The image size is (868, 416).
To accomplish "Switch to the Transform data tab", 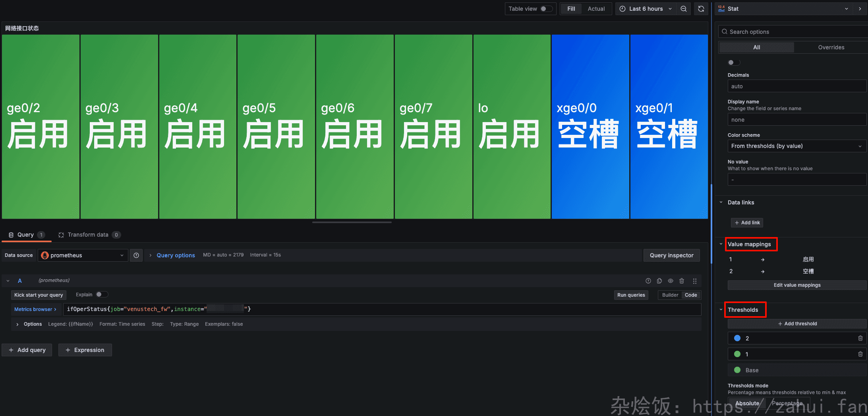I will coord(88,235).
